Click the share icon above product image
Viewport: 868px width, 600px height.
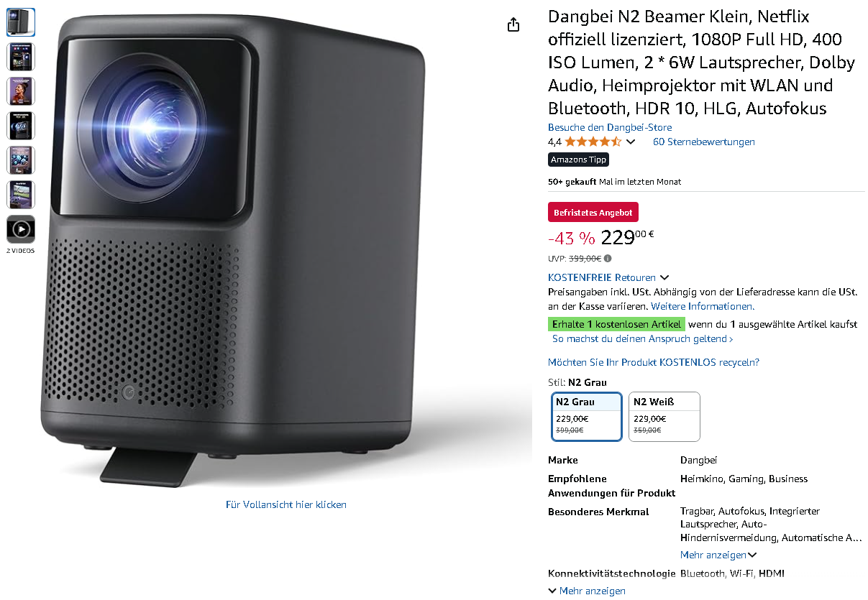point(513,25)
